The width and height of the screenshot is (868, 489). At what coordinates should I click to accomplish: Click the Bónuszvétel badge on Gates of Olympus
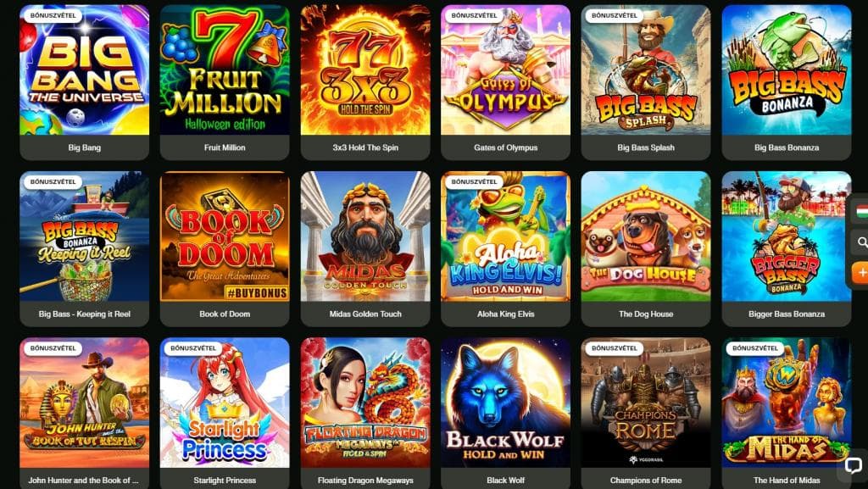[x=475, y=15]
